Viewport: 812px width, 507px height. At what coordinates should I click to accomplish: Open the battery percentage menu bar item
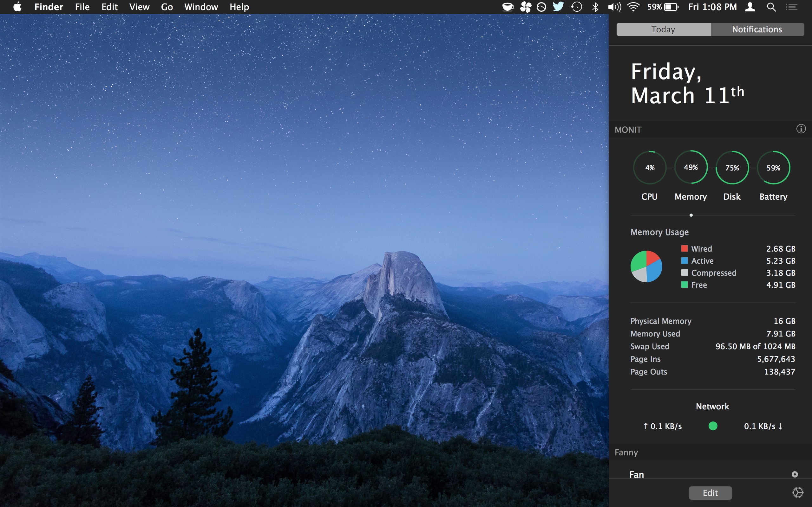click(x=663, y=7)
